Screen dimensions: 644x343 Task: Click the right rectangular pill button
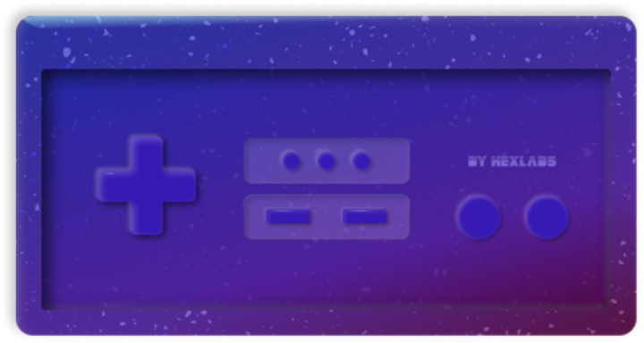(365, 216)
